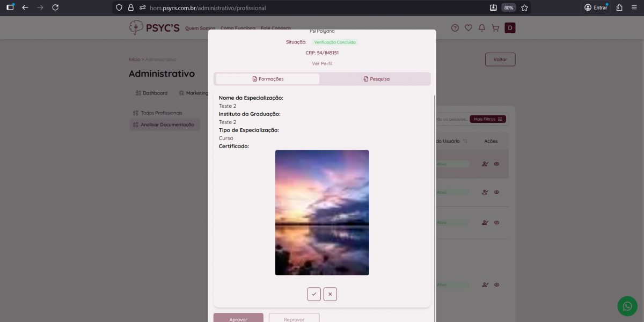Viewport: 644px width, 322px height.
Task: Select the Formações tab
Action: pyautogui.click(x=268, y=79)
